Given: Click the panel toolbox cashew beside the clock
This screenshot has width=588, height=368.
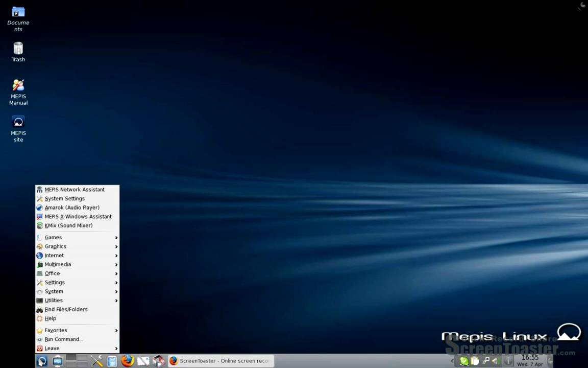Looking at the screenshot, I should pos(549,361).
